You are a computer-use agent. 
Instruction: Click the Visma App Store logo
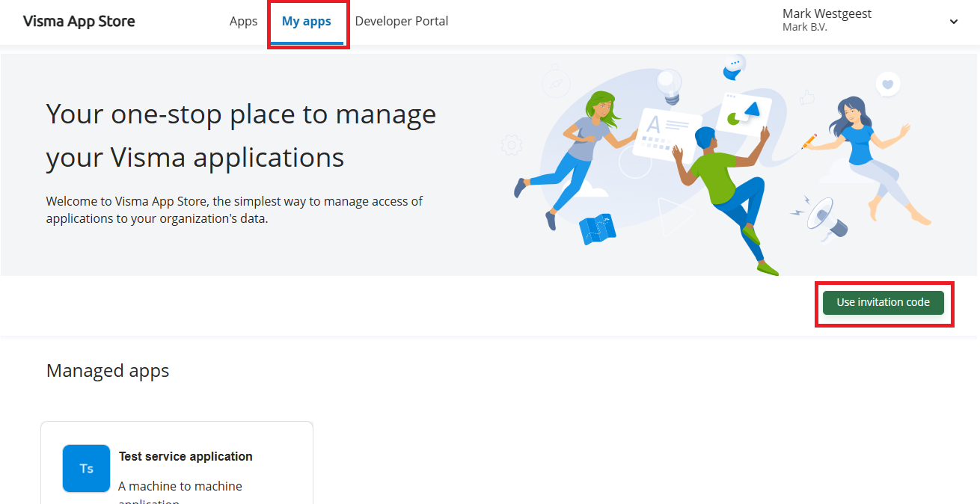[x=79, y=22]
